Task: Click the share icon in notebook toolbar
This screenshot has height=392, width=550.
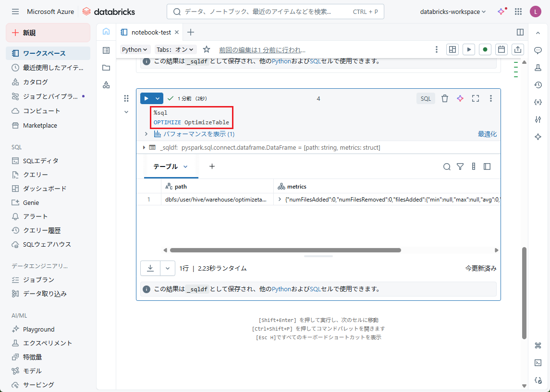Action: (x=517, y=49)
